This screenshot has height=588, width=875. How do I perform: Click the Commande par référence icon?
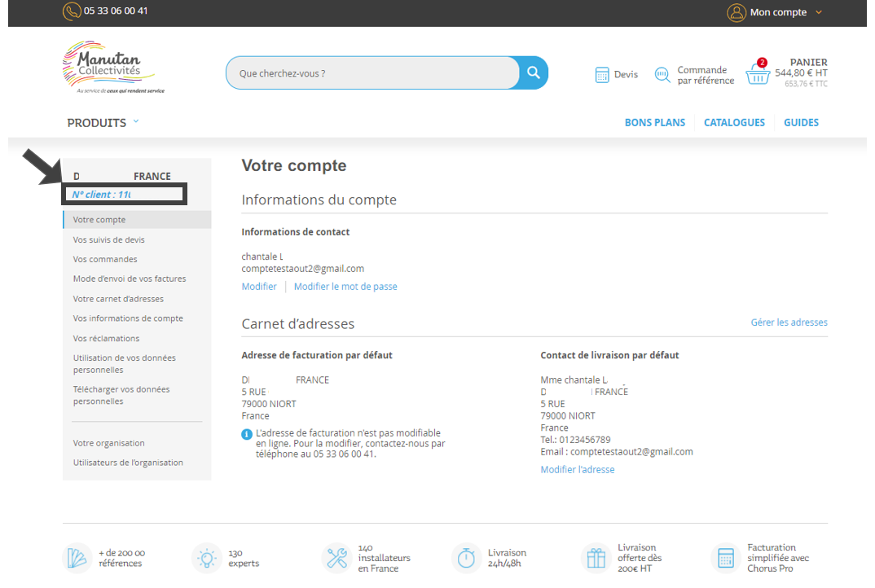click(662, 75)
